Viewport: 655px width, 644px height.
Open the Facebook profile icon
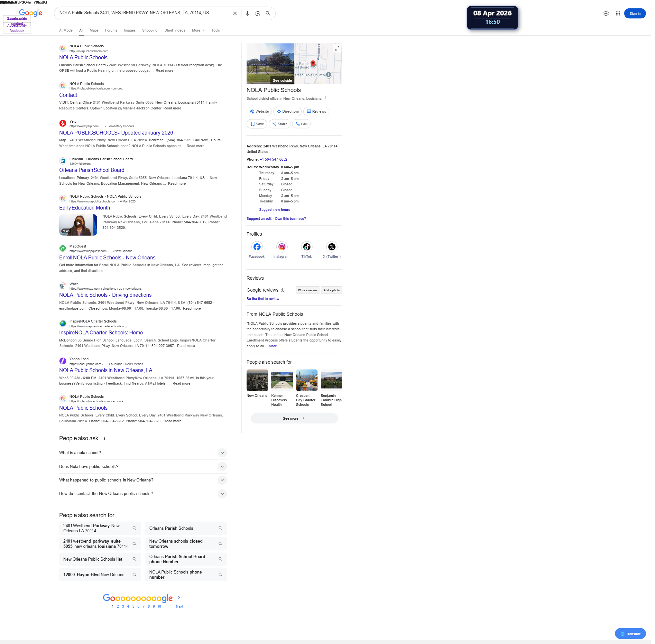pos(257,247)
